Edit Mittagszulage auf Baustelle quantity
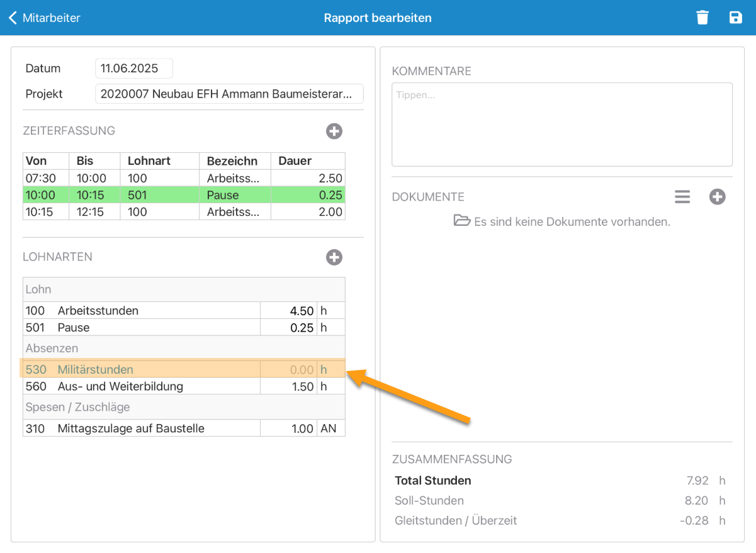This screenshot has height=553, width=756. pyautogui.click(x=289, y=428)
